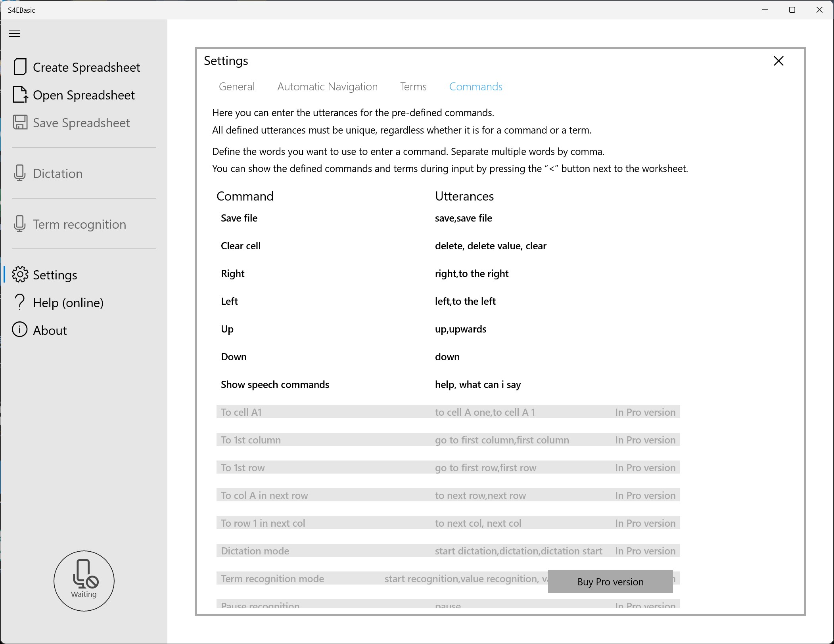Toggle the Waiting microphone button
This screenshot has height=644, width=834.
84,581
